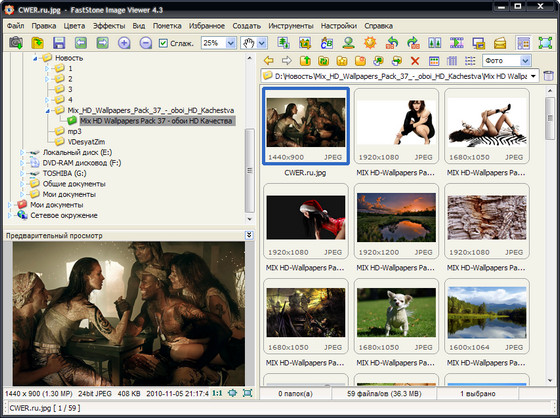The image size is (560, 418).
Task: Rotate left with the red curved arrow icon
Action: [392, 43]
